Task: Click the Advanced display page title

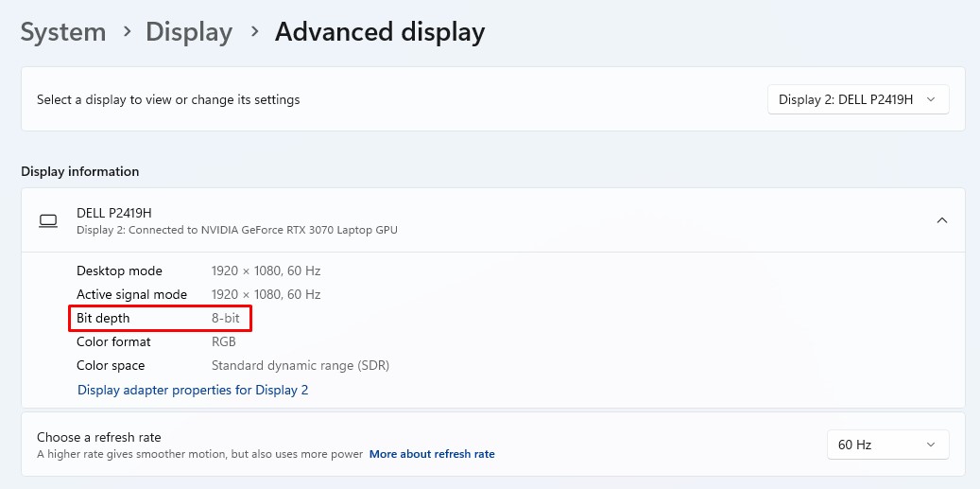Action: [379, 32]
